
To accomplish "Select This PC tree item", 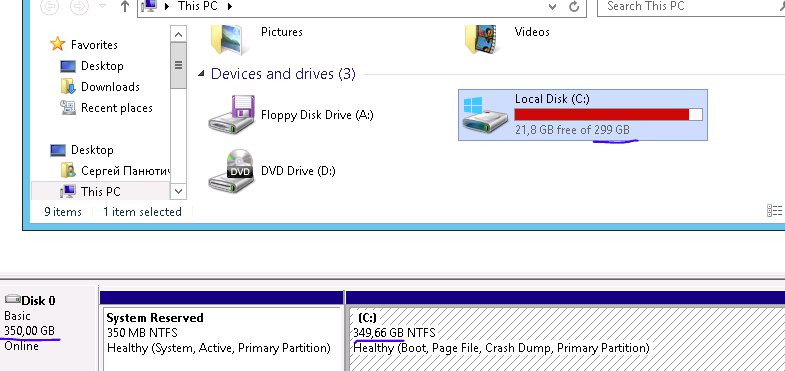I will tap(101, 191).
